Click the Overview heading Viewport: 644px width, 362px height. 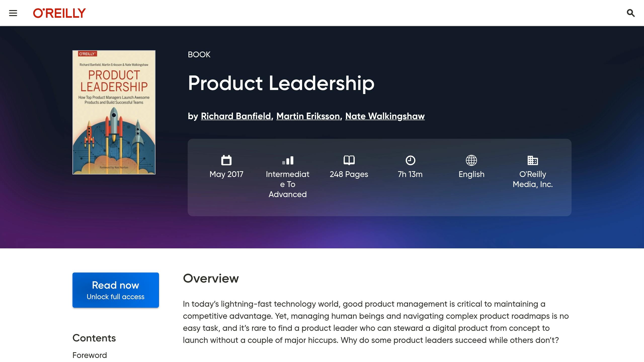click(211, 279)
